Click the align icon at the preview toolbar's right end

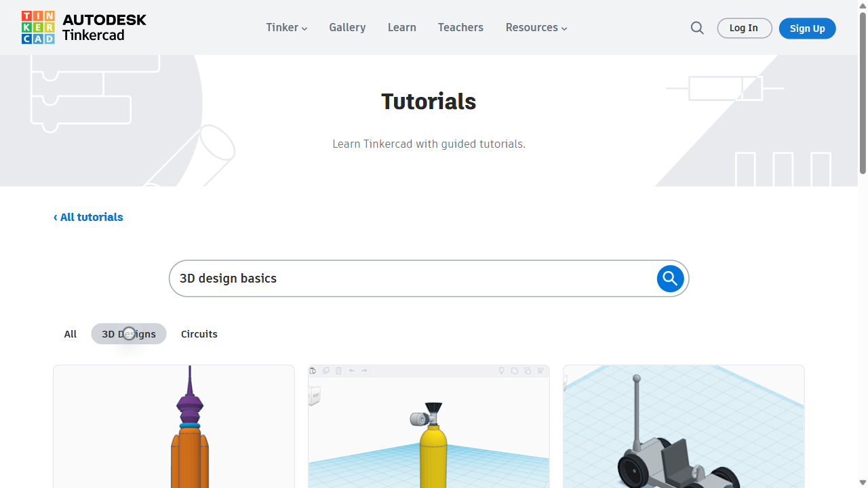(x=540, y=371)
